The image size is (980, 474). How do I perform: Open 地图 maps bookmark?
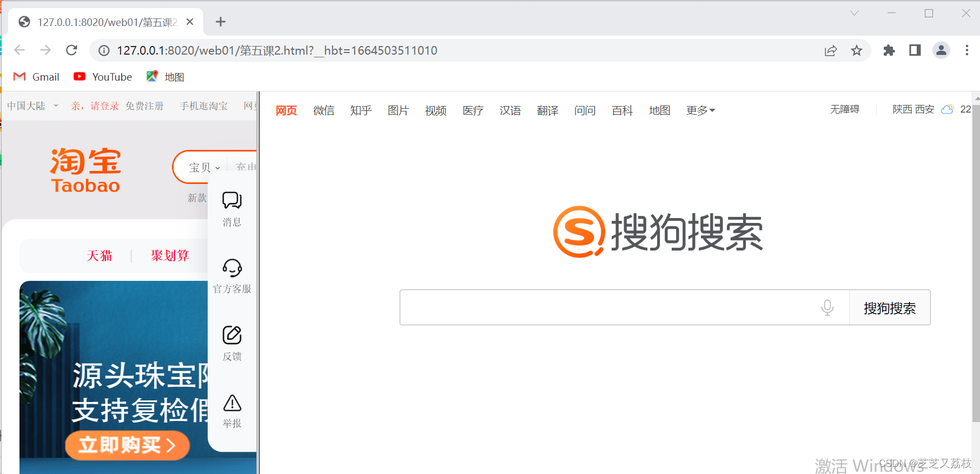[165, 77]
